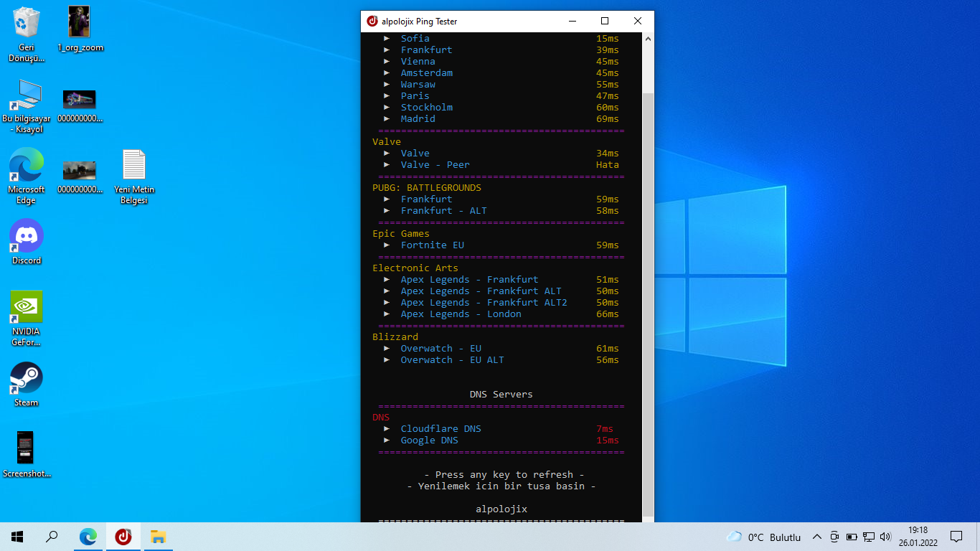Click 'Yenilemek icin bir tusa basin' text
The height and width of the screenshot is (551, 980).
pos(501,486)
